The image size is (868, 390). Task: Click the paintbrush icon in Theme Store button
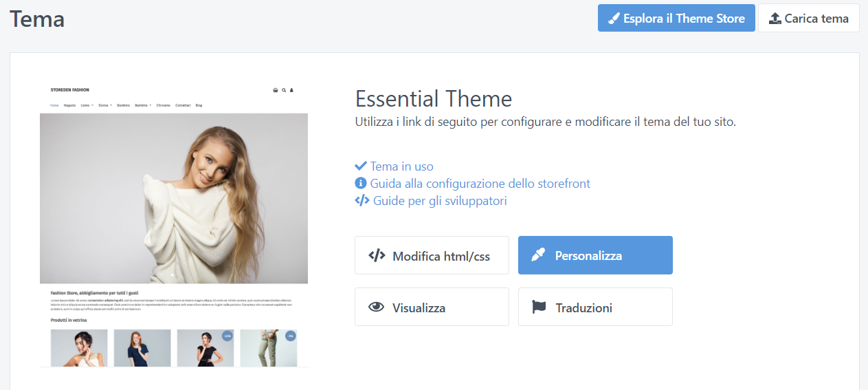614,19
